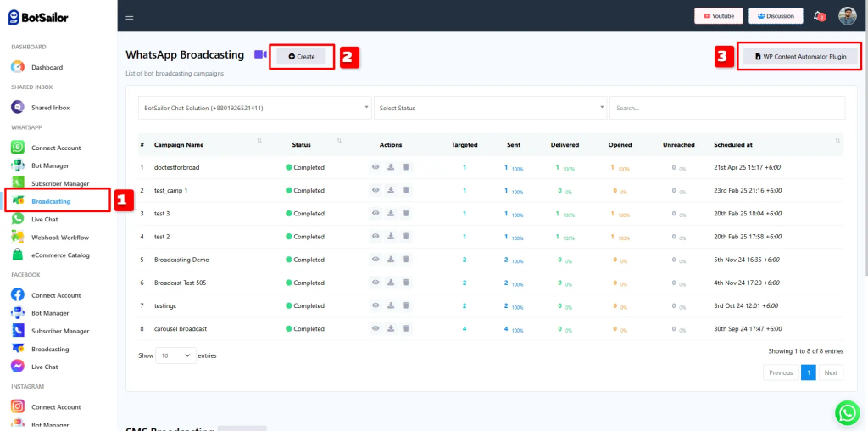Image resolution: width=868 pixels, height=431 pixels.
Task: Click the doctestforbroad campaign name
Action: coord(176,167)
